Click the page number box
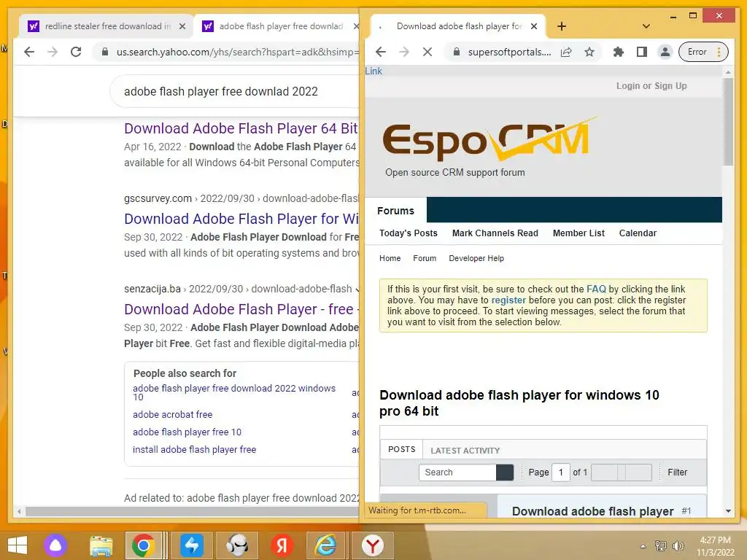Viewport: 747px width, 560px height. [x=561, y=472]
